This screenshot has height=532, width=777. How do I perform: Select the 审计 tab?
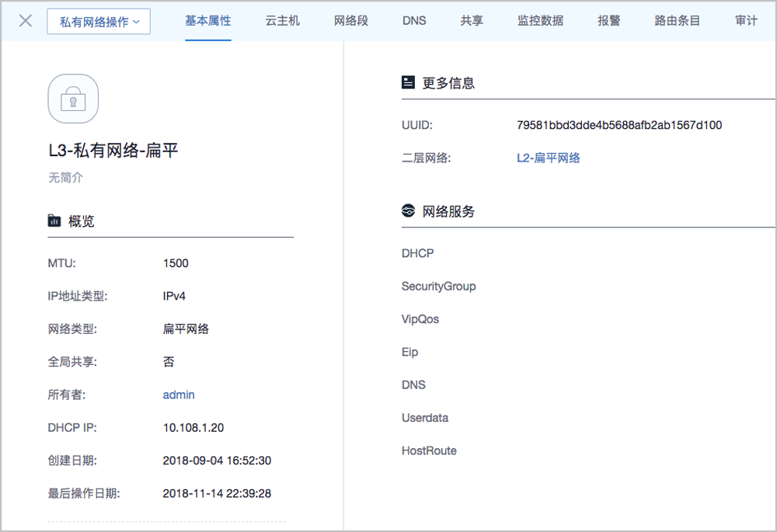[746, 21]
